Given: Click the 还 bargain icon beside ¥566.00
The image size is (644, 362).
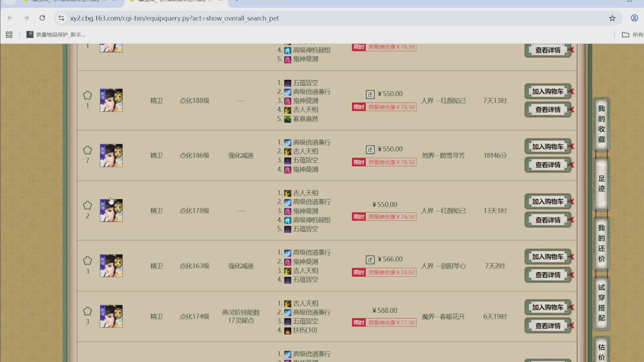Looking at the screenshot, I should click(x=370, y=259).
